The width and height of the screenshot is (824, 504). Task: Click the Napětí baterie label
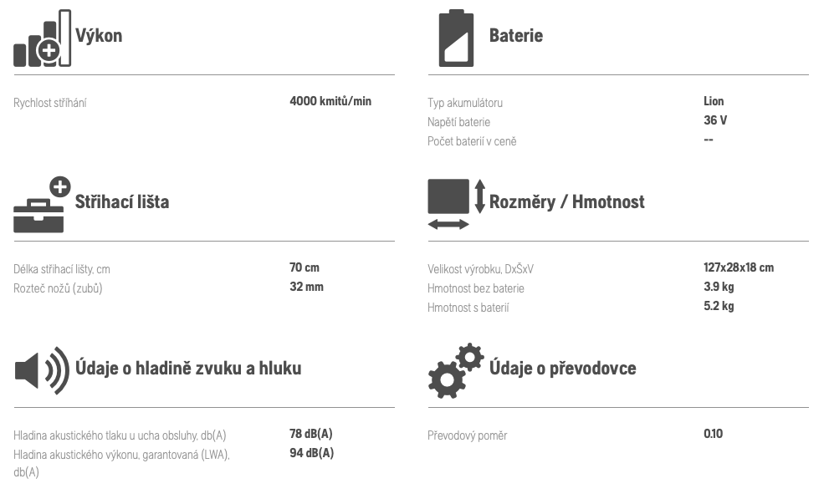point(458,122)
